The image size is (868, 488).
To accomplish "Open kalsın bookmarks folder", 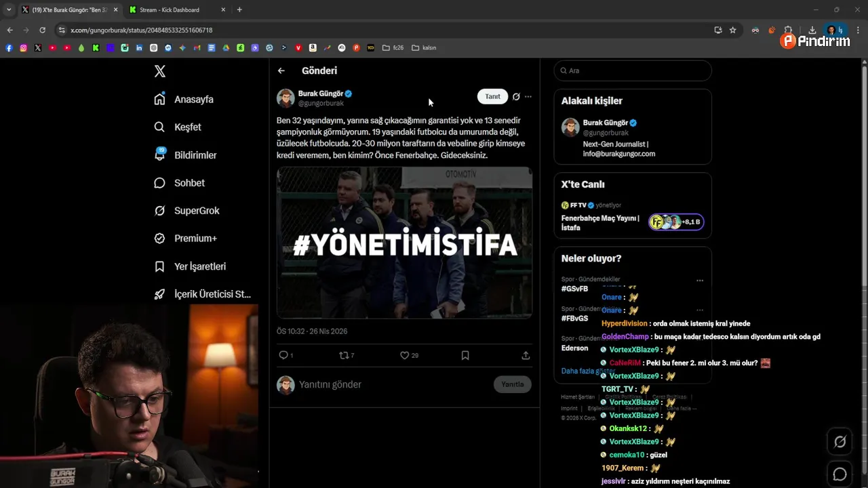I will pyautogui.click(x=424, y=47).
